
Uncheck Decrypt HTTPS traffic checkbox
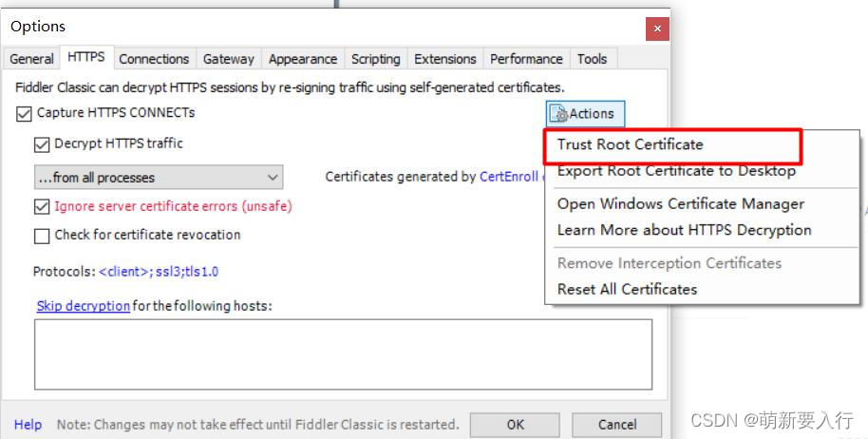click(42, 144)
